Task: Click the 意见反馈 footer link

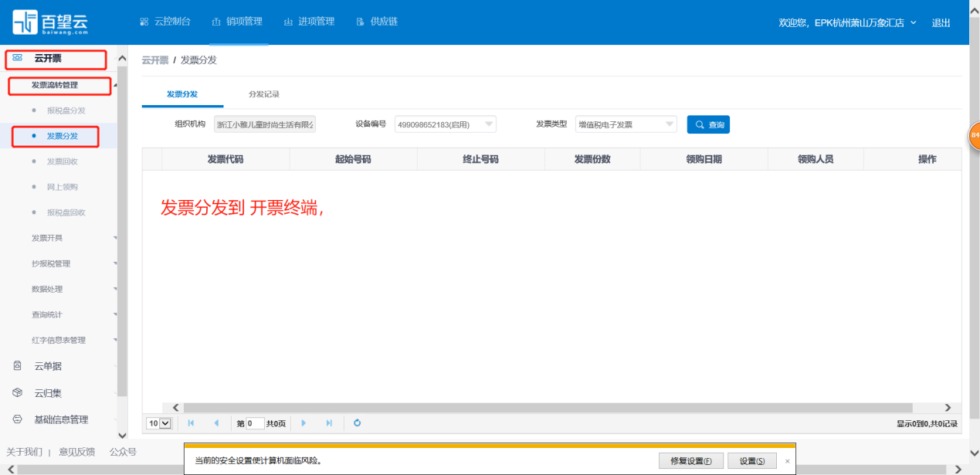Action: coord(77,452)
